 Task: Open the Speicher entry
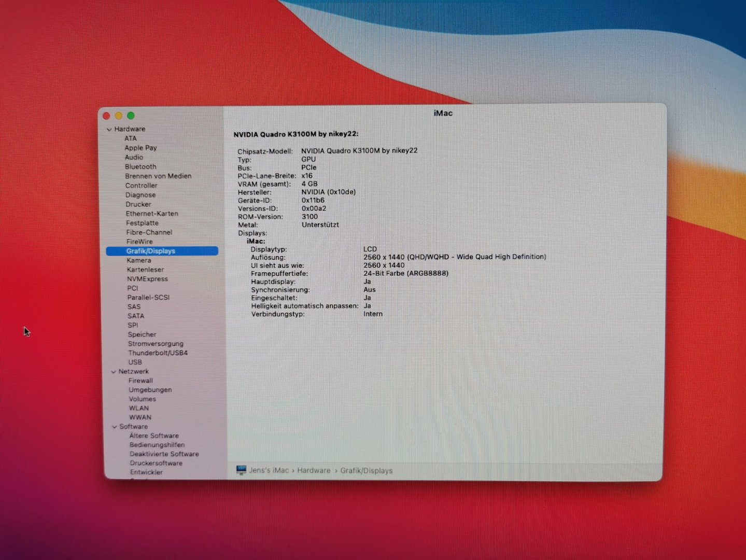point(142,334)
